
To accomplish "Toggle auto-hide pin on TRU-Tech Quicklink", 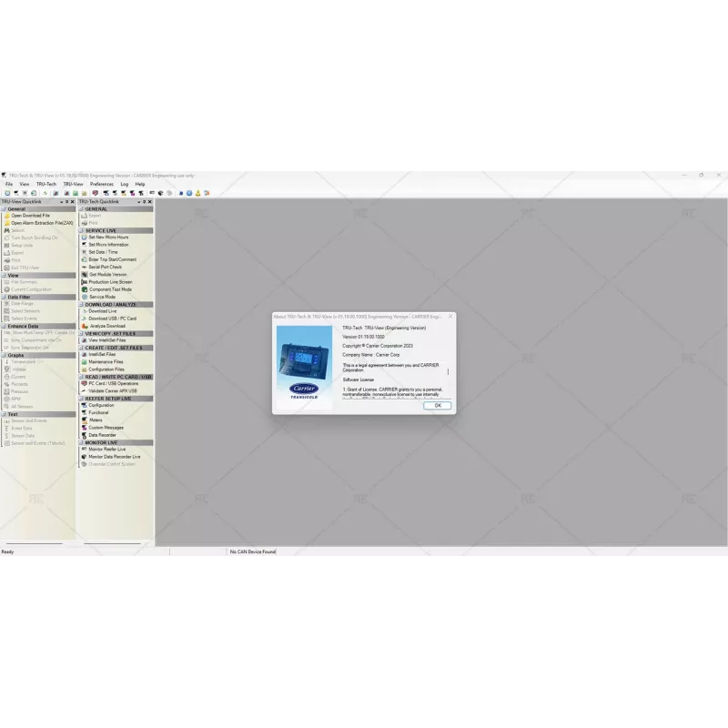I will [x=143, y=201].
